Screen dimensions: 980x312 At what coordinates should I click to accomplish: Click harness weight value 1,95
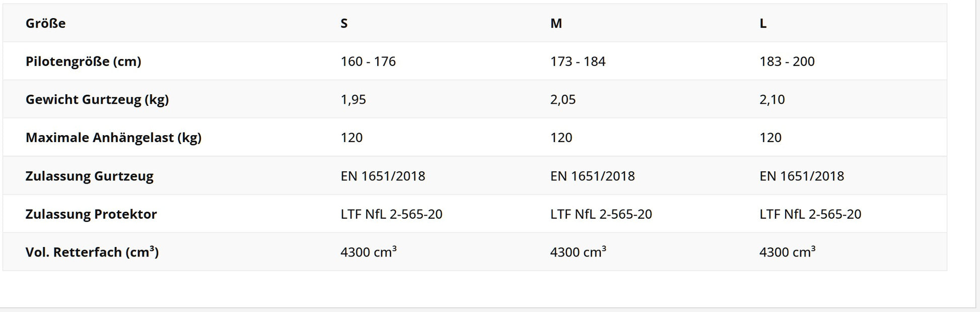coord(353,99)
